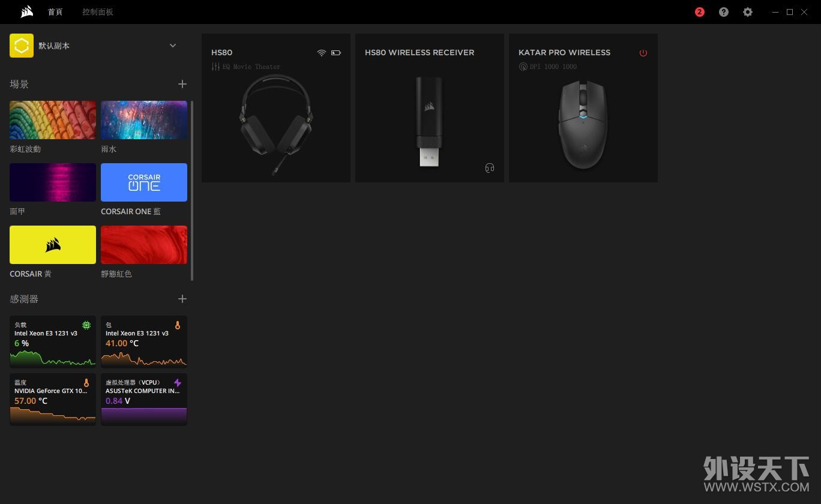The height and width of the screenshot is (504, 821).
Task: Click the 場景 section heading
Action: pyautogui.click(x=19, y=84)
